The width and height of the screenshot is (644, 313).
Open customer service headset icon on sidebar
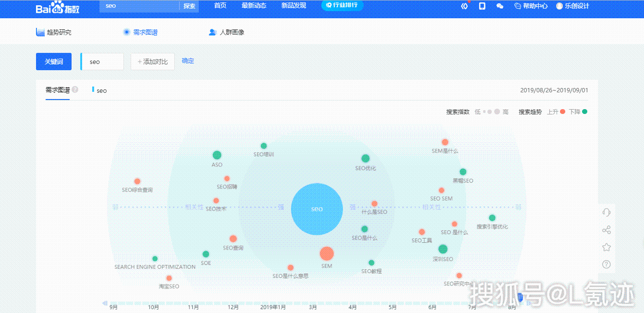(x=606, y=213)
